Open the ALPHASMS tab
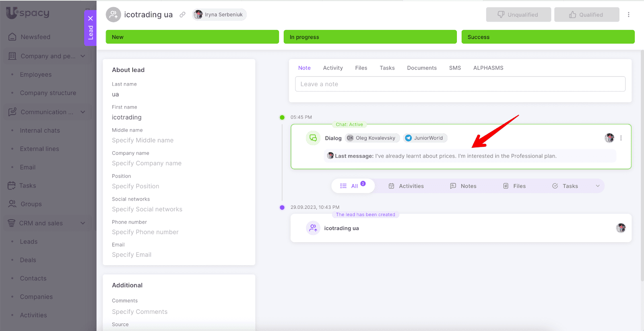The height and width of the screenshot is (331, 644). (x=488, y=68)
